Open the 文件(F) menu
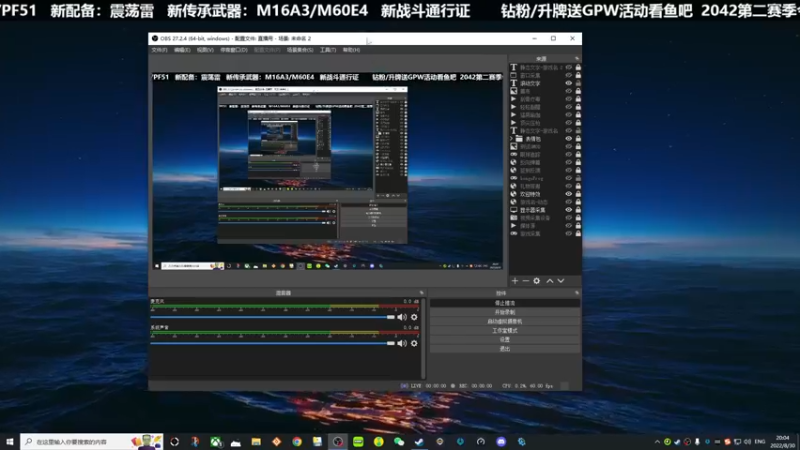Viewport: 800px width, 450px height. (159, 50)
